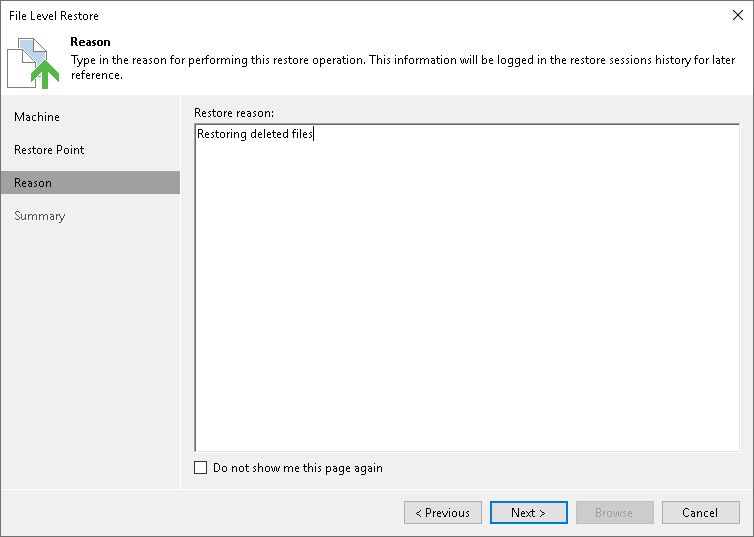Tick 'Do not show me this page again'

point(201,468)
